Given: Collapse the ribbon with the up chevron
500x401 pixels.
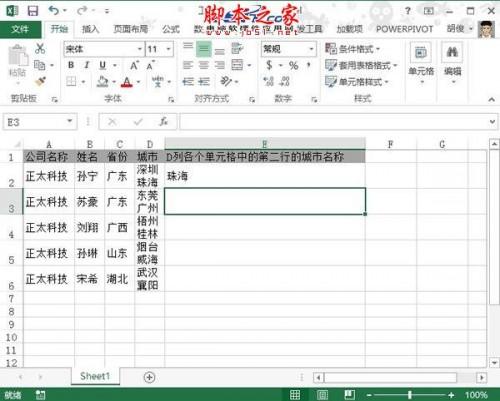Looking at the screenshot, I should point(492,99).
